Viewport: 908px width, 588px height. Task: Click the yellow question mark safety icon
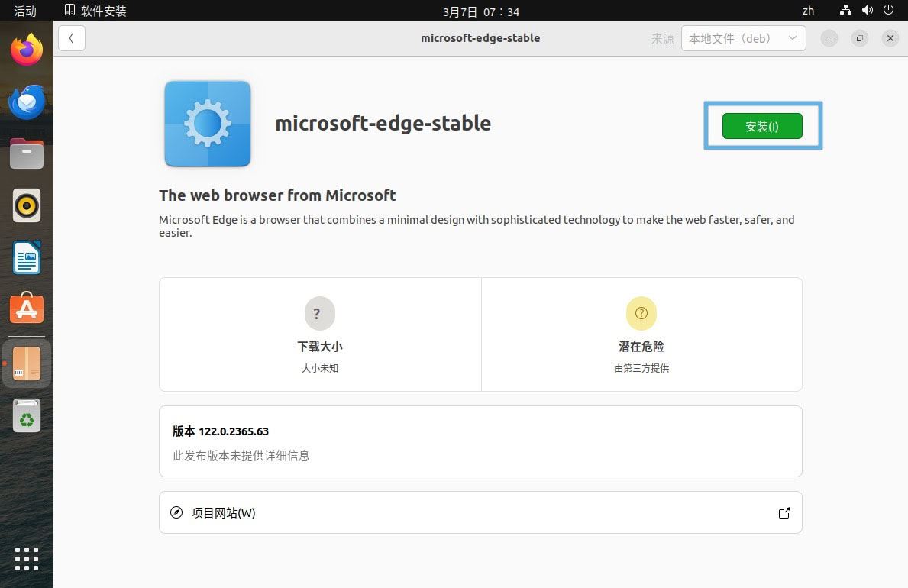[641, 313]
